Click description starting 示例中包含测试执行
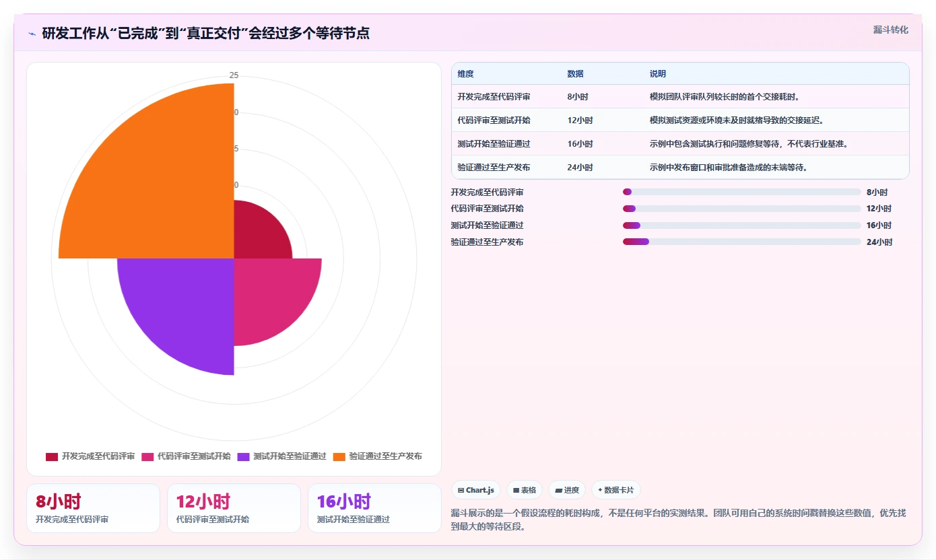The image size is (936, 560). coord(751,144)
